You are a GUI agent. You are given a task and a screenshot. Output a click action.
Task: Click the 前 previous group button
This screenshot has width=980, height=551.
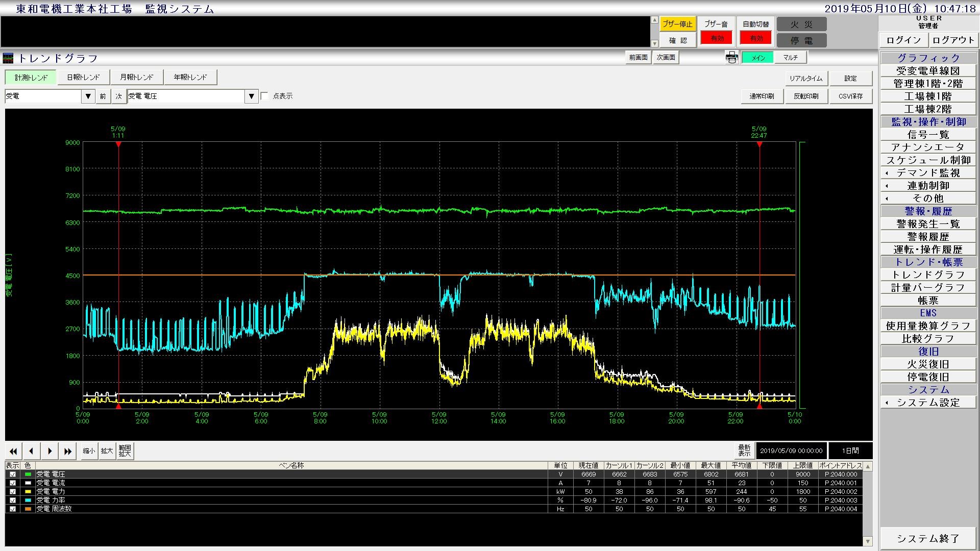(x=103, y=96)
